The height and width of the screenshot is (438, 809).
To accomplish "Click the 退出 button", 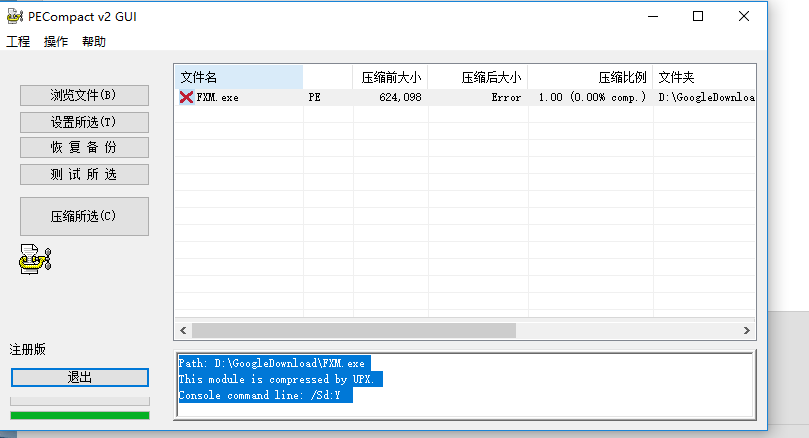I will tap(80, 377).
